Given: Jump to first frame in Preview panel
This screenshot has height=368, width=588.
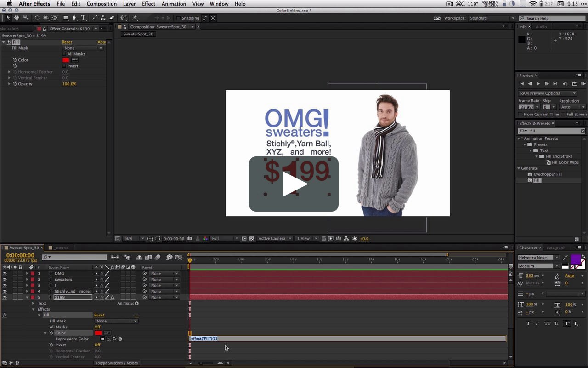Looking at the screenshot, I should pyautogui.click(x=521, y=84).
